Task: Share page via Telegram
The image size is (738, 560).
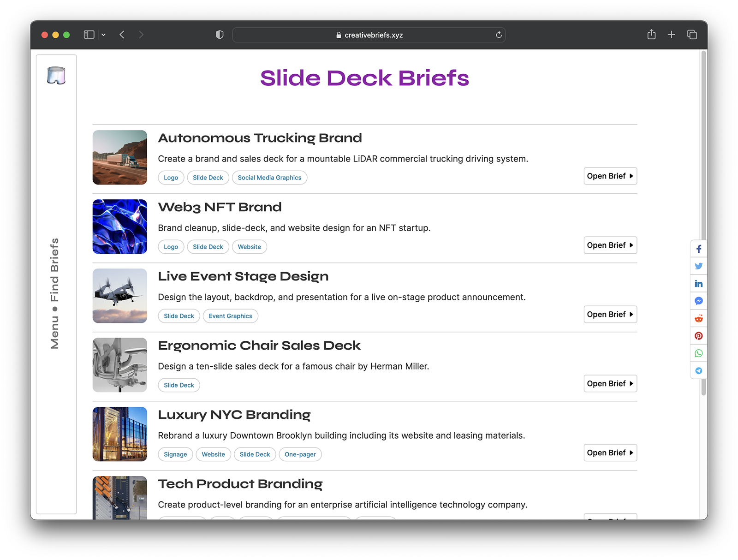Action: click(x=699, y=371)
